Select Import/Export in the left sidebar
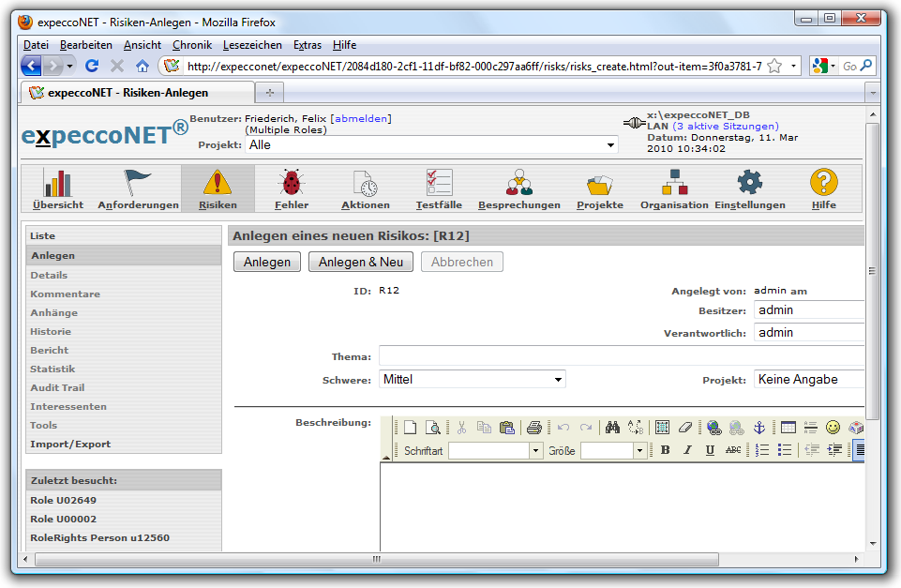 tap(70, 445)
